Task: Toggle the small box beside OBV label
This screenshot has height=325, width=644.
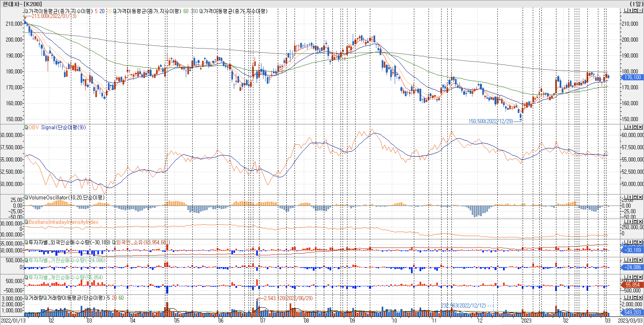Action: coord(26,127)
